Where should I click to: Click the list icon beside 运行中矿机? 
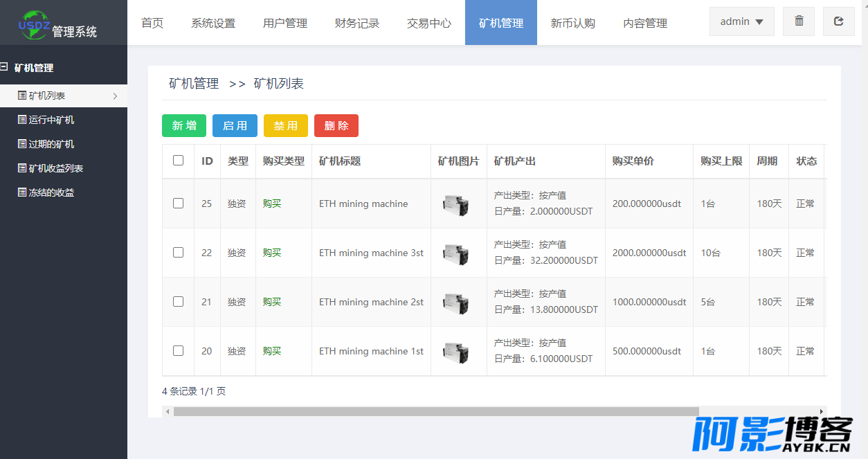coord(22,120)
